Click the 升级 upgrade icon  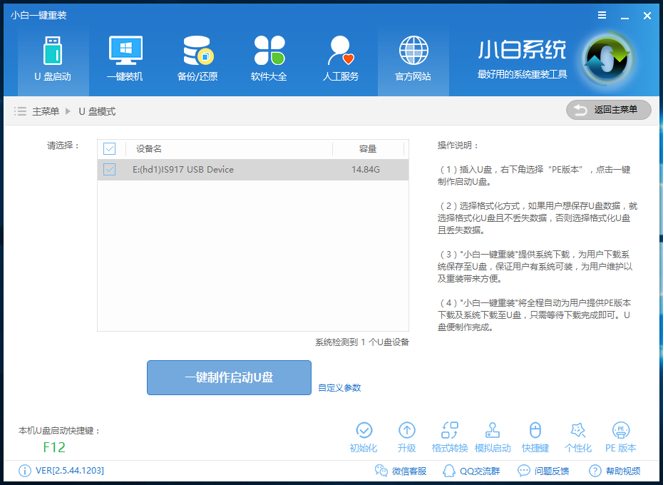click(407, 437)
